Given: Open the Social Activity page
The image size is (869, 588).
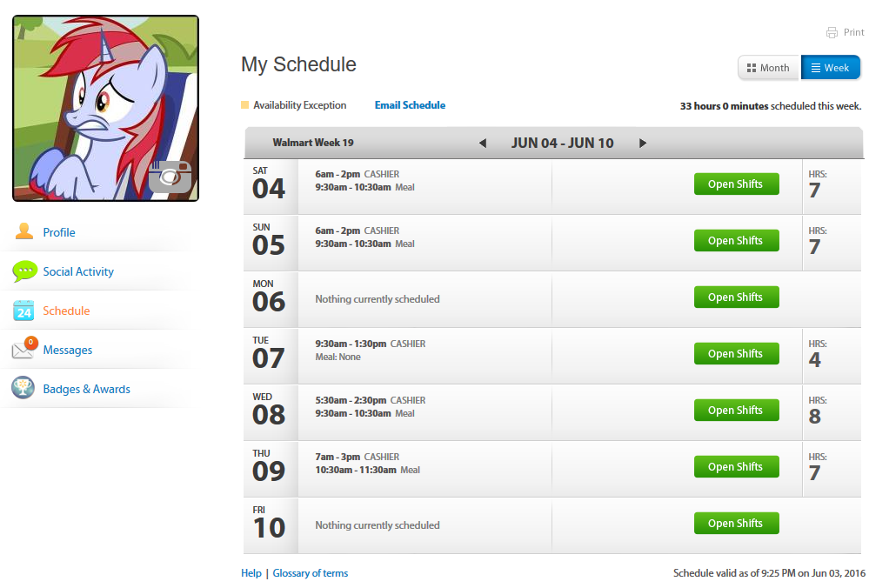Looking at the screenshot, I should coord(78,271).
